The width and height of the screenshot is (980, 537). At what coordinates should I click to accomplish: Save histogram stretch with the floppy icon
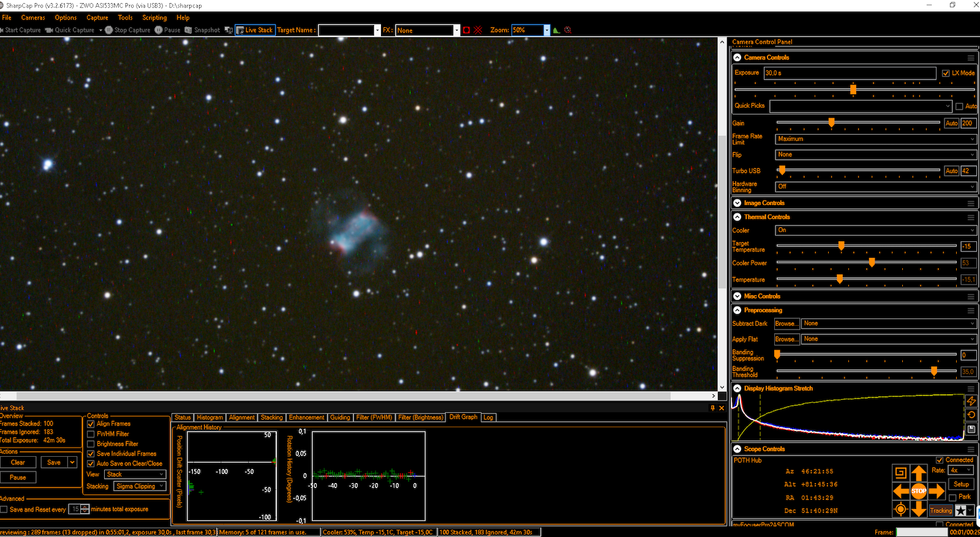click(971, 429)
